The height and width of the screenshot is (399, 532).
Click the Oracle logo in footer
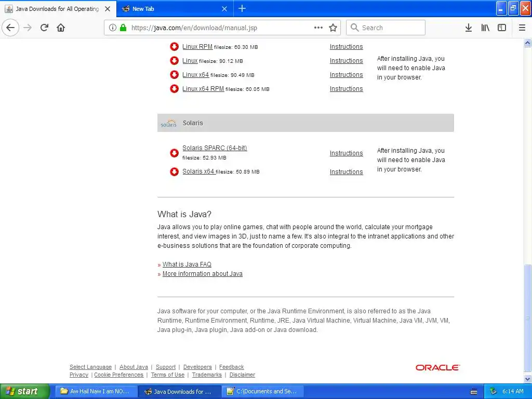[437, 367]
